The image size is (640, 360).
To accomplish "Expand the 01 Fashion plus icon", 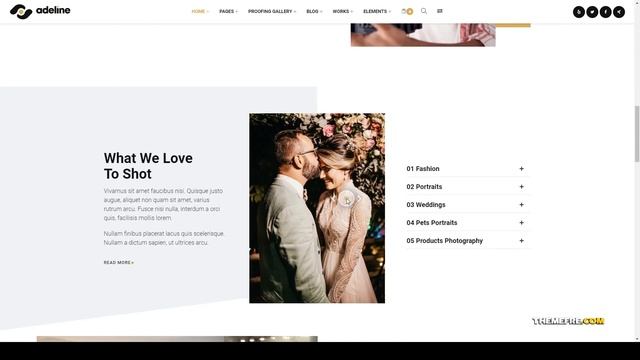I will pyautogui.click(x=521, y=169).
